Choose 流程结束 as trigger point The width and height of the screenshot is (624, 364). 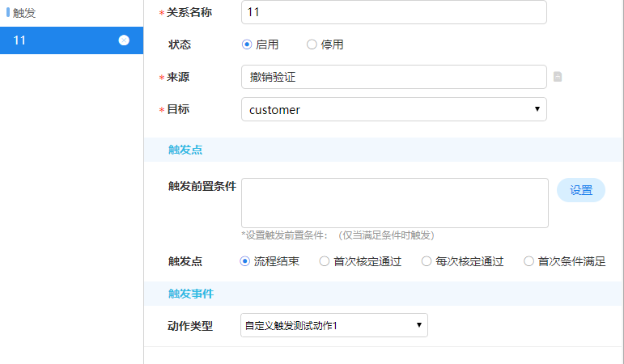245,261
